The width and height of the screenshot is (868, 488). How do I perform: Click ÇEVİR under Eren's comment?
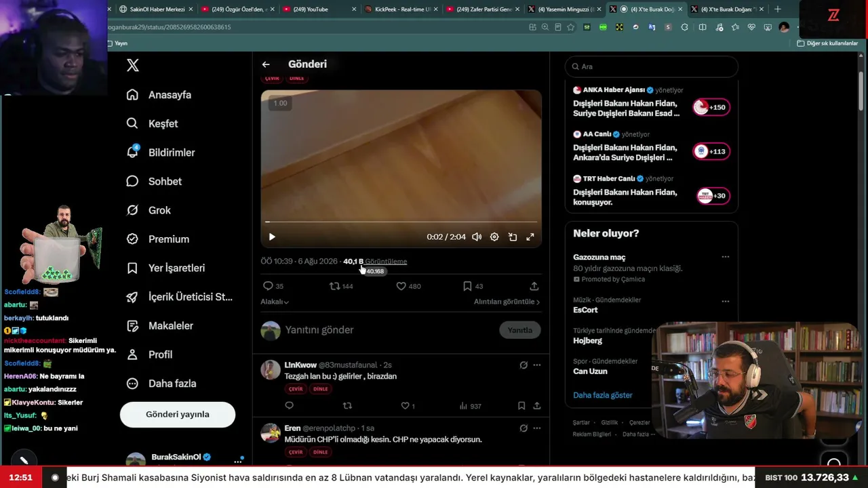coord(296,452)
